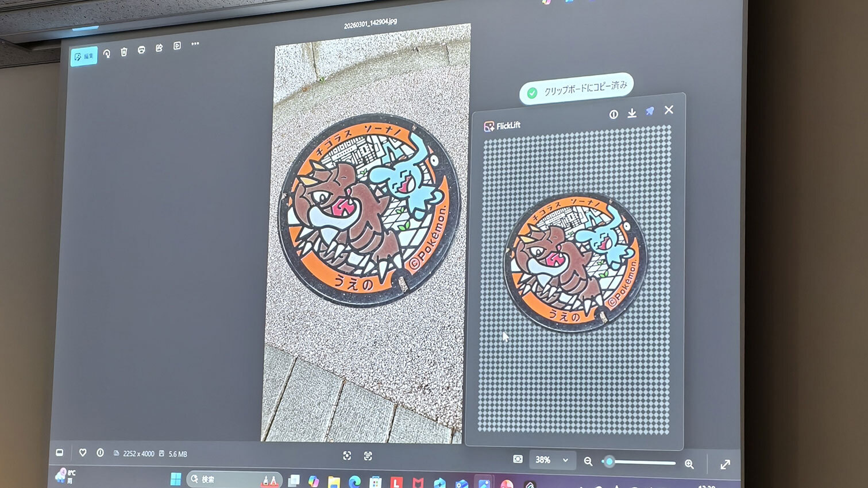This screenshot has height=488, width=868.
Task: Show file info from the status bar
Action: point(100,452)
